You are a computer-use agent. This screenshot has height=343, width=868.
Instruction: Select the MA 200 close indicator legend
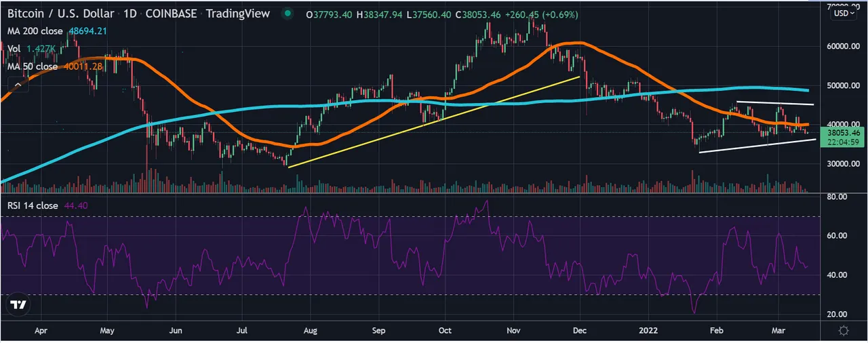coord(35,31)
